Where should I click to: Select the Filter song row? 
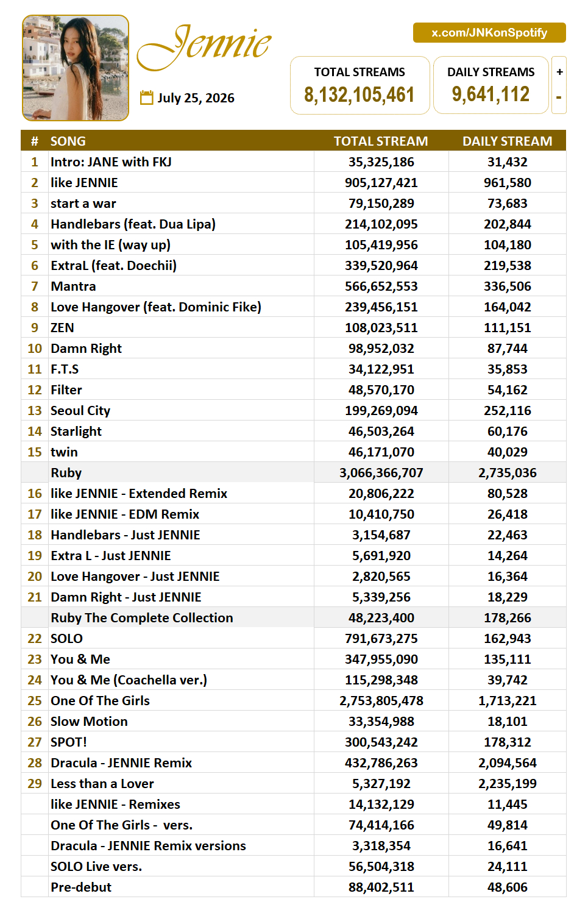coord(294,389)
